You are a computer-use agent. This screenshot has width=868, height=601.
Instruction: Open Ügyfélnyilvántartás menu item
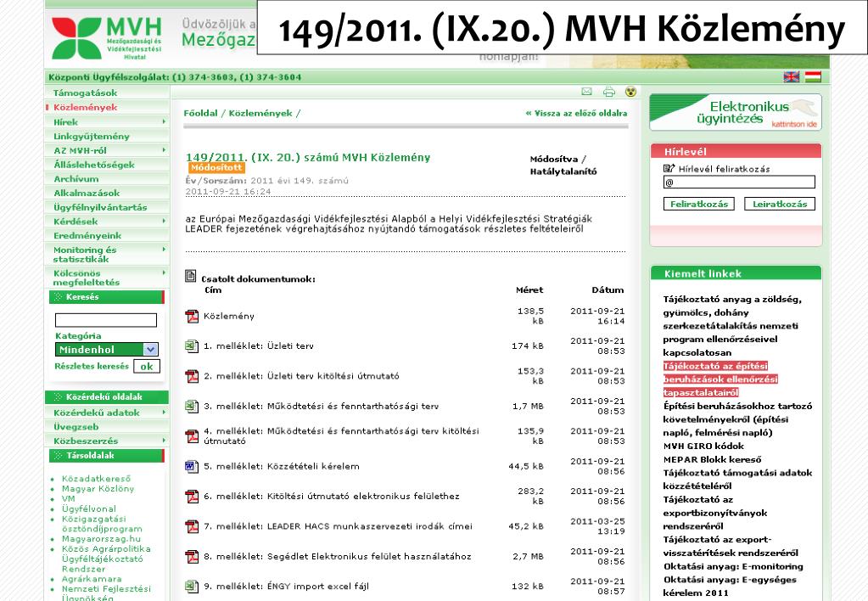(100, 207)
